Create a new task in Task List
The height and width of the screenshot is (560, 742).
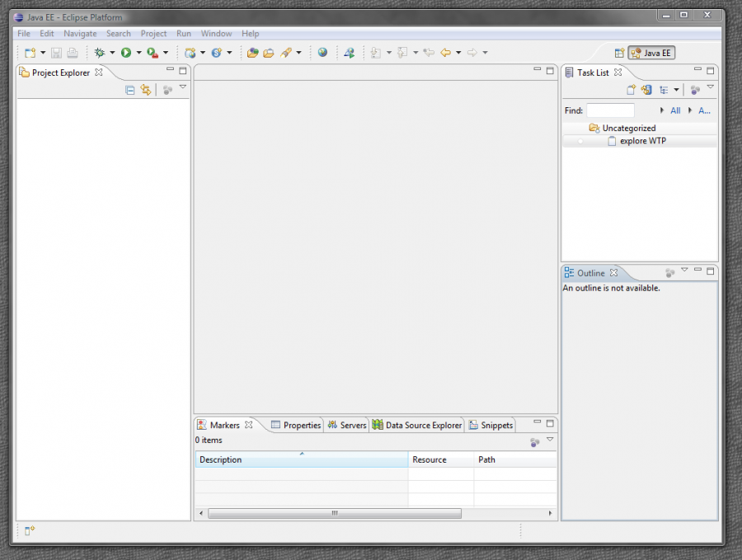tap(632, 89)
